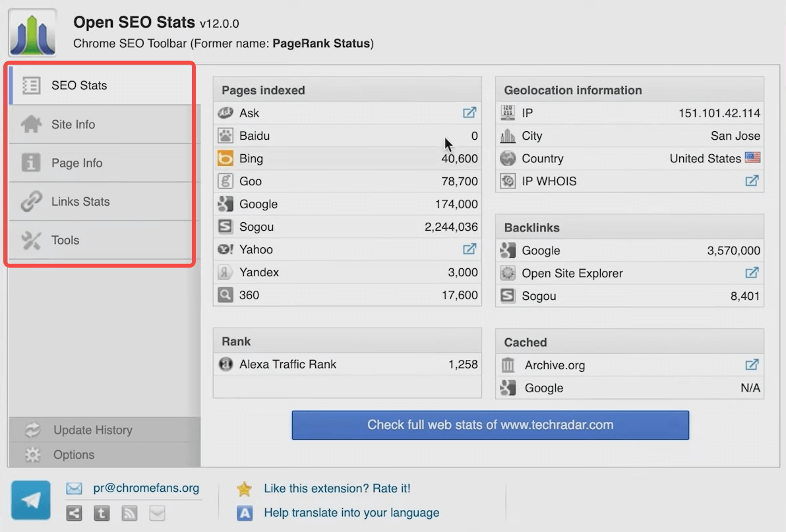Click the Yandex icon

coord(225,272)
